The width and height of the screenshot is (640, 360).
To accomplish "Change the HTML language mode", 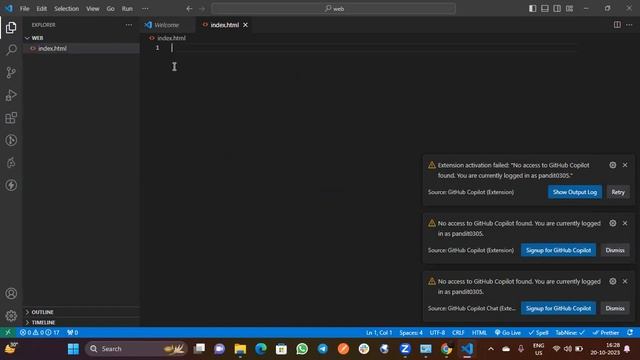I will tap(479, 332).
